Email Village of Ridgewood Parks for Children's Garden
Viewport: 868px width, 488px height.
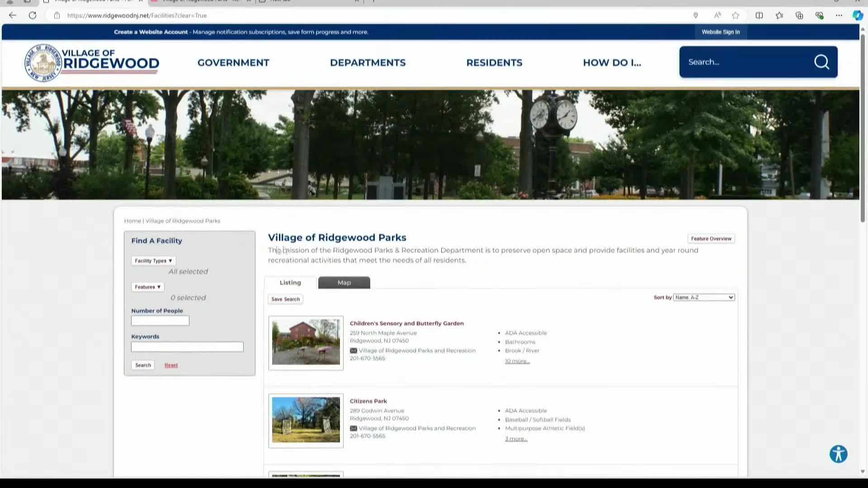coord(417,351)
